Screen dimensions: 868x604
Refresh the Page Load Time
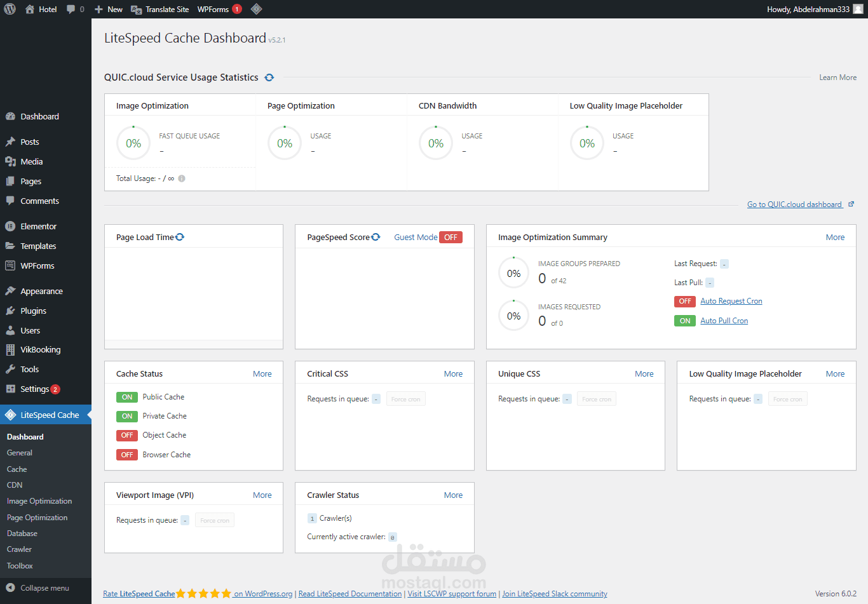180,237
